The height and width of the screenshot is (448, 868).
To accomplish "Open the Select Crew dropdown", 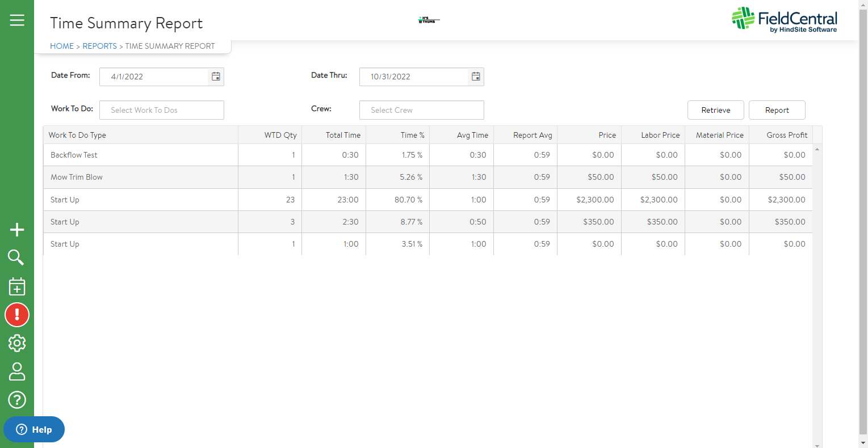I will click(x=421, y=109).
